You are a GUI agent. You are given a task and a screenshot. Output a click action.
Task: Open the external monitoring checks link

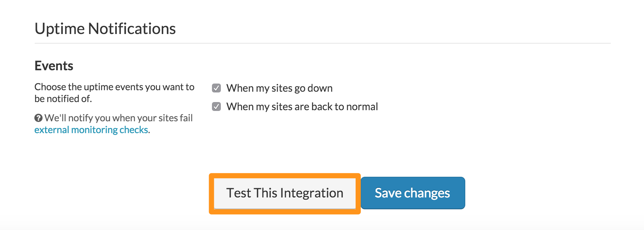91,130
